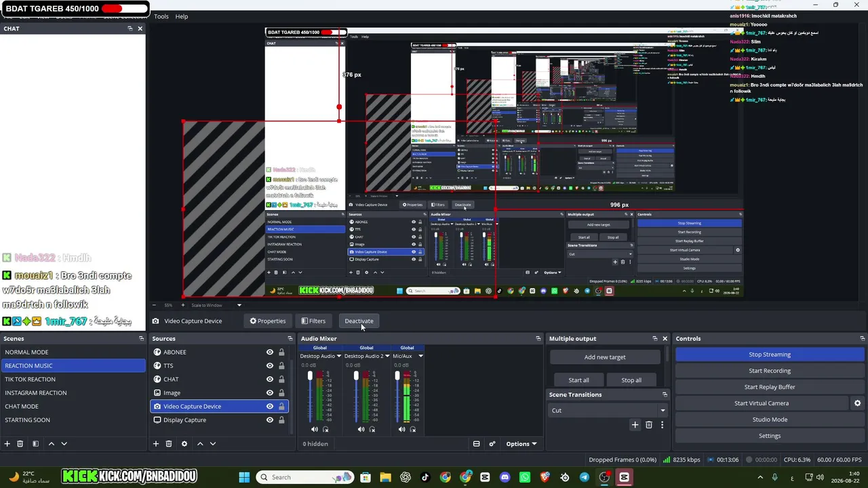Move source down with arrow icon
The height and width of the screenshot is (488, 868).
coord(212,444)
